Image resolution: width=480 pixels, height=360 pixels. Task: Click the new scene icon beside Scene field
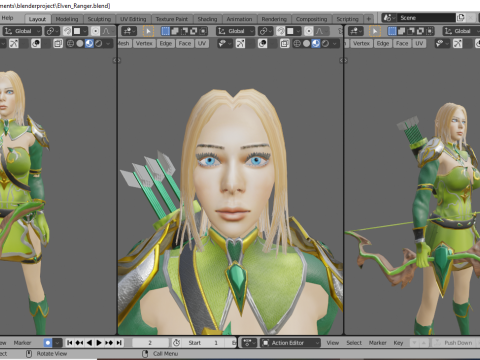click(x=461, y=18)
